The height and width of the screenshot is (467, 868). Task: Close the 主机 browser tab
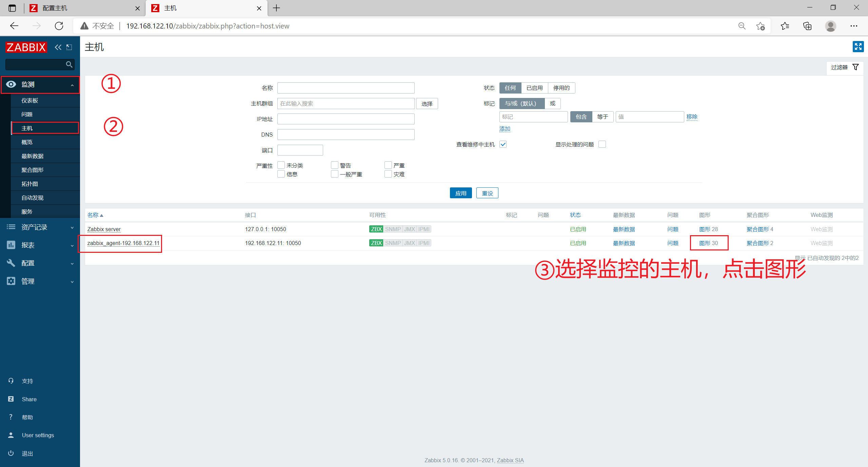pyautogui.click(x=259, y=8)
